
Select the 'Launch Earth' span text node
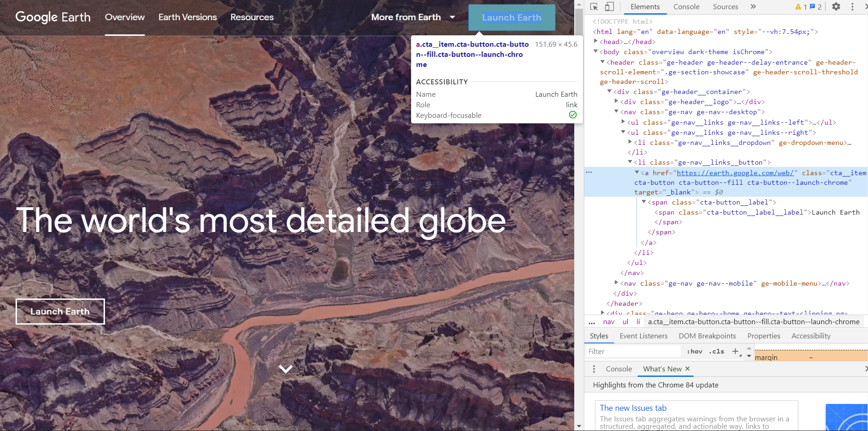(835, 212)
